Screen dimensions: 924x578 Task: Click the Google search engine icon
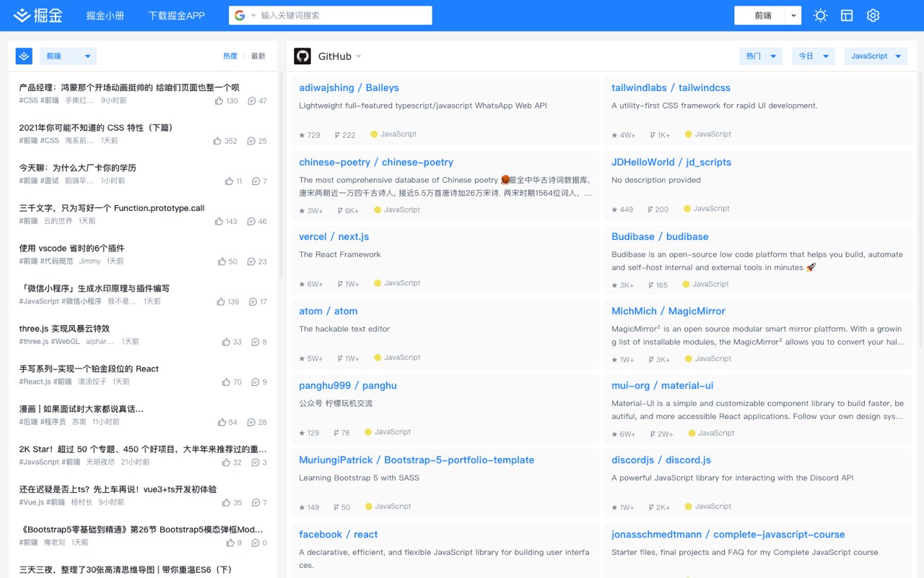(x=240, y=15)
